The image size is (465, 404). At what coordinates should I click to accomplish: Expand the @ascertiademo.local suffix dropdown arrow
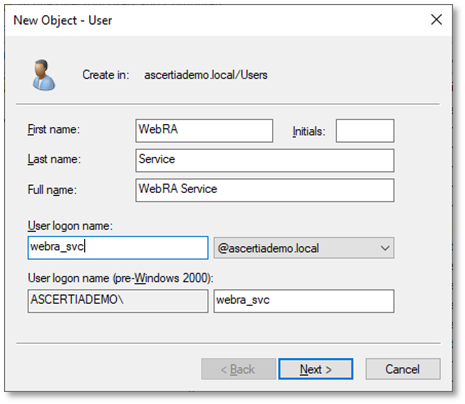[x=385, y=248]
